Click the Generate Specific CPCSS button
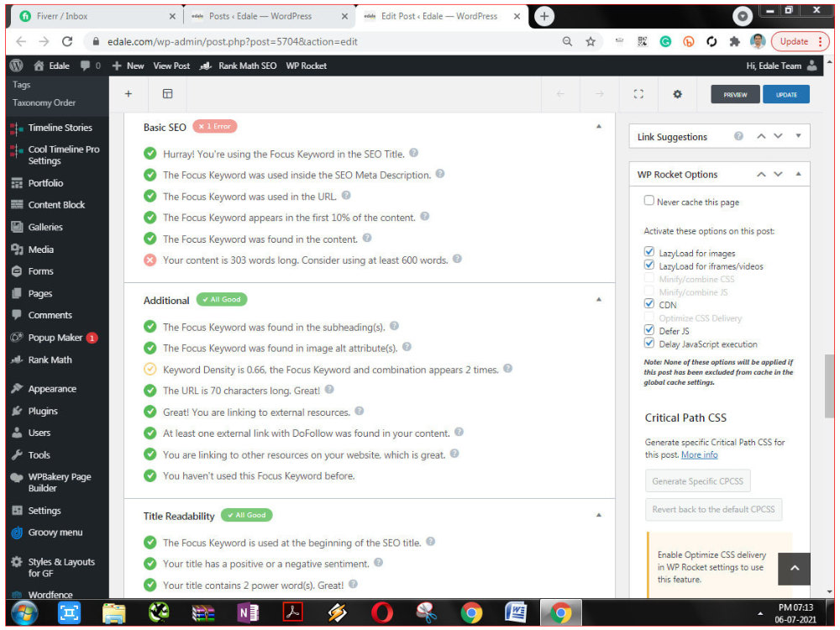Screen dimensions: 840x630 point(697,481)
